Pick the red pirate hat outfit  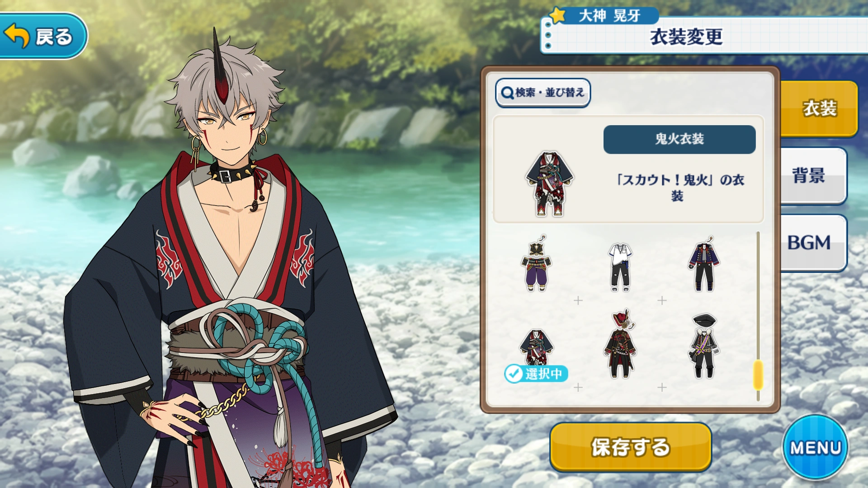pos(620,345)
